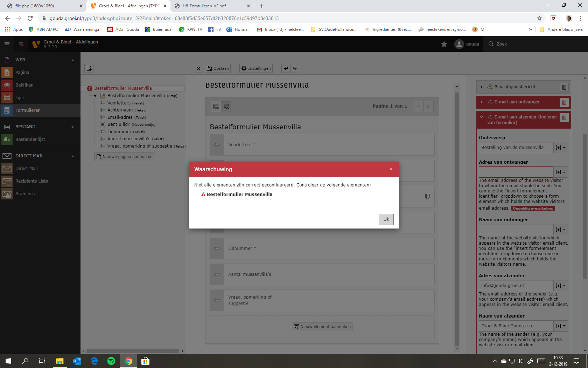Viewport: 588px width, 368px height.
Task: Delete the Bevestigingsbericht finisher with trash icon
Action: tap(564, 87)
